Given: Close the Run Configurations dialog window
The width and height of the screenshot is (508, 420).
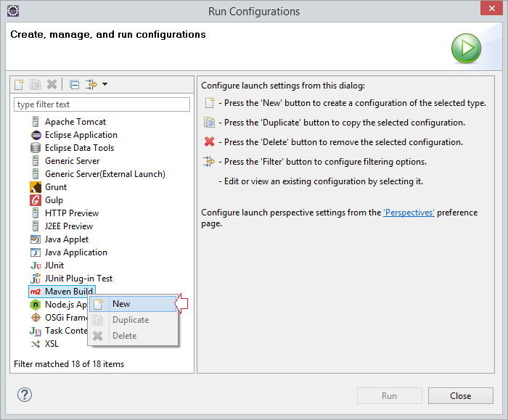Looking at the screenshot, I should pyautogui.click(x=491, y=9).
